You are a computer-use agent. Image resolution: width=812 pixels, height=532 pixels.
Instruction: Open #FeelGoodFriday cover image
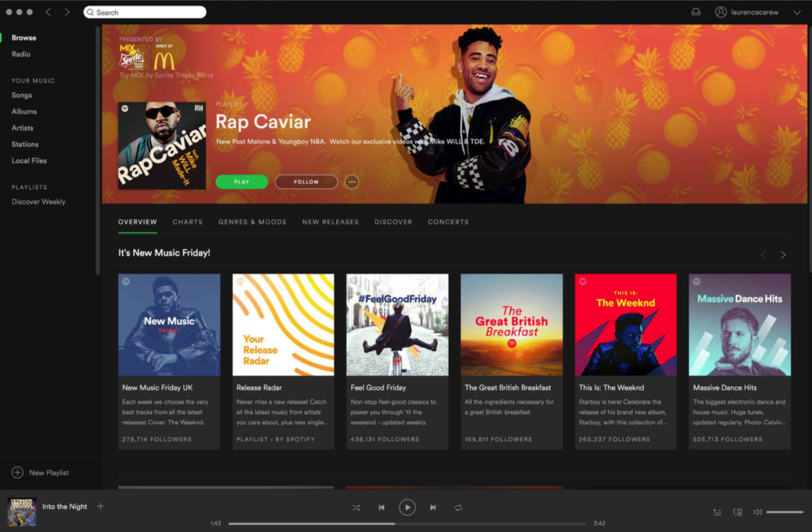(397, 324)
